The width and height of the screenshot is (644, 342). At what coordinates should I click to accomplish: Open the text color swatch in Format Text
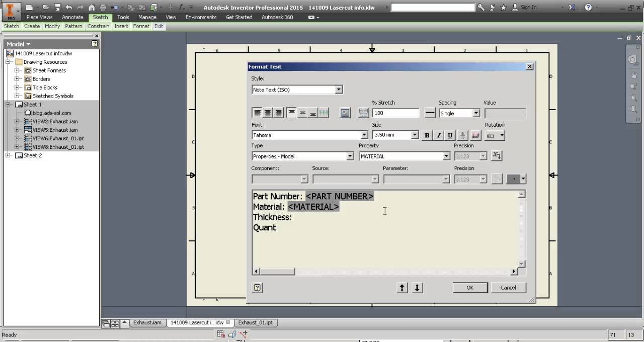(x=516, y=179)
